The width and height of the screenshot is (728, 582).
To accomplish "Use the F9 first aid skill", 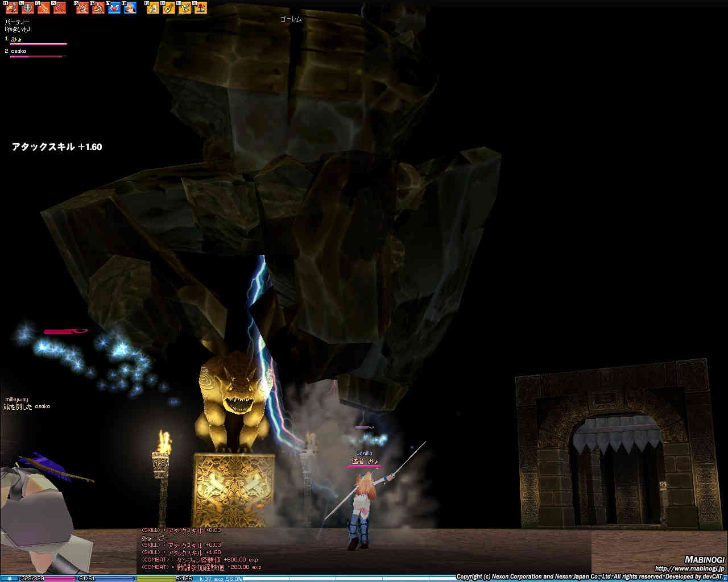I will coord(153,8).
